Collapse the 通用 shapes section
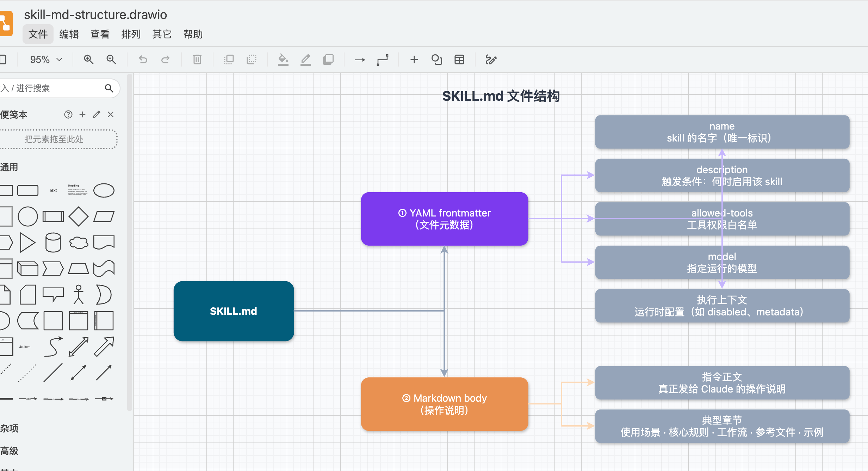 9,167
